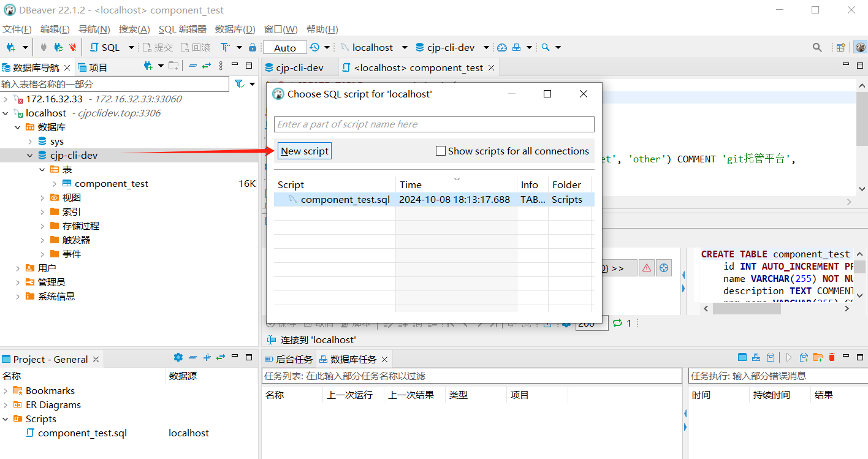The image size is (868, 459).
Task: Click the transaction mode icon in toolbar
Action: [224, 47]
